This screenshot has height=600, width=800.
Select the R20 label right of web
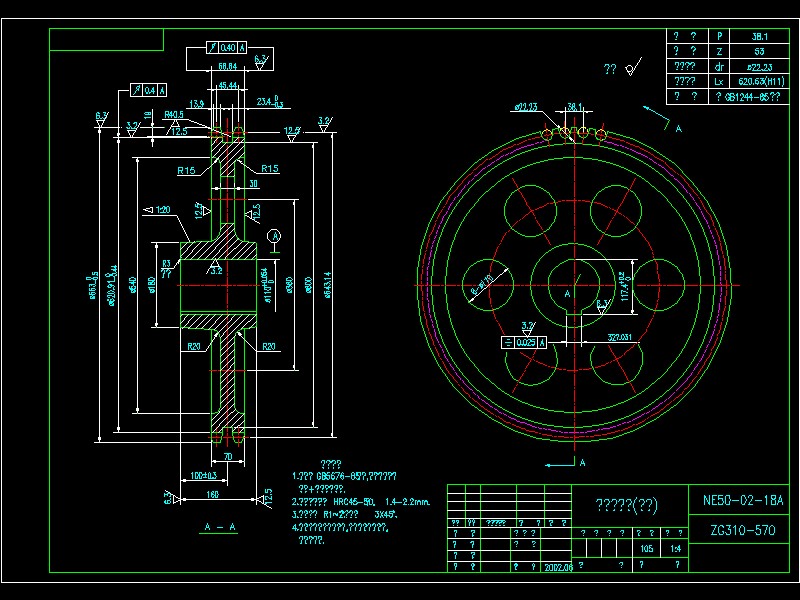click(x=269, y=346)
